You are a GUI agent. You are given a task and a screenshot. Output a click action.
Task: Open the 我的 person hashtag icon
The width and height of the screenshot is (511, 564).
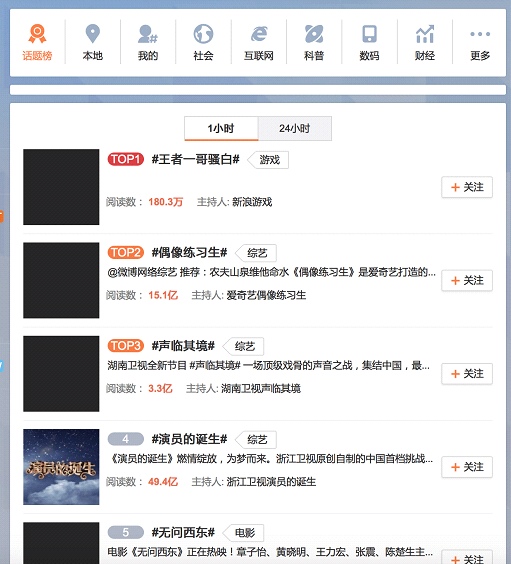(x=148, y=34)
